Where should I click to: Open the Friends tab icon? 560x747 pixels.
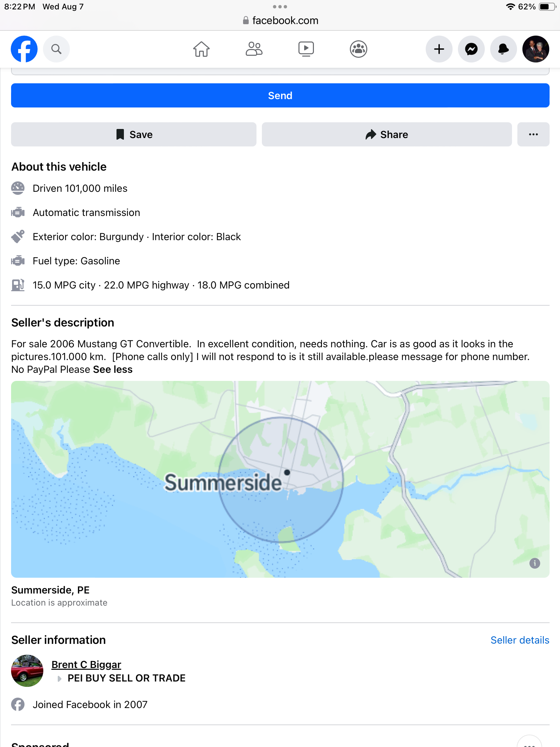click(254, 49)
